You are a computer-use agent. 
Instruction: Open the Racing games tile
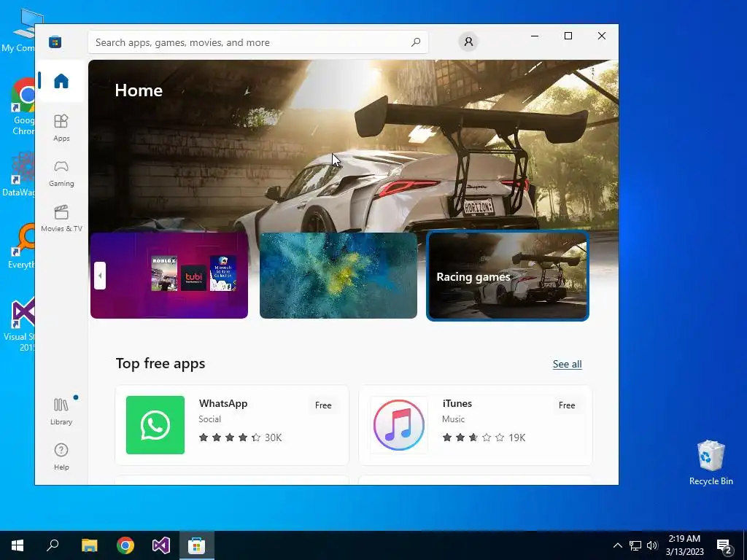pyautogui.click(x=508, y=275)
